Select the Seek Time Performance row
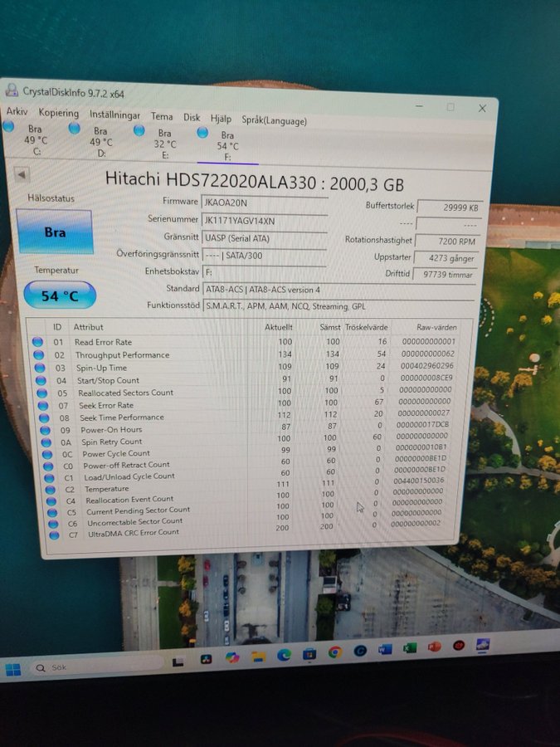 [245, 416]
